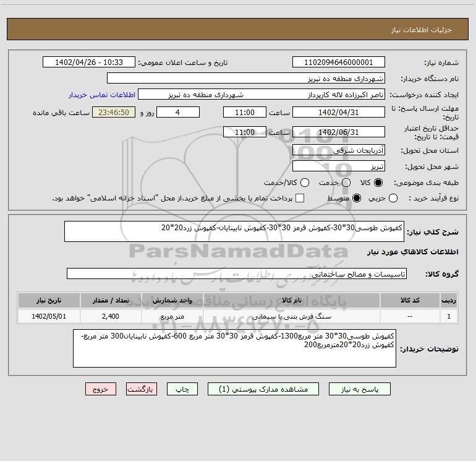
Task: Open the اطلاعات تماس خریدار link
Action: tap(102, 95)
